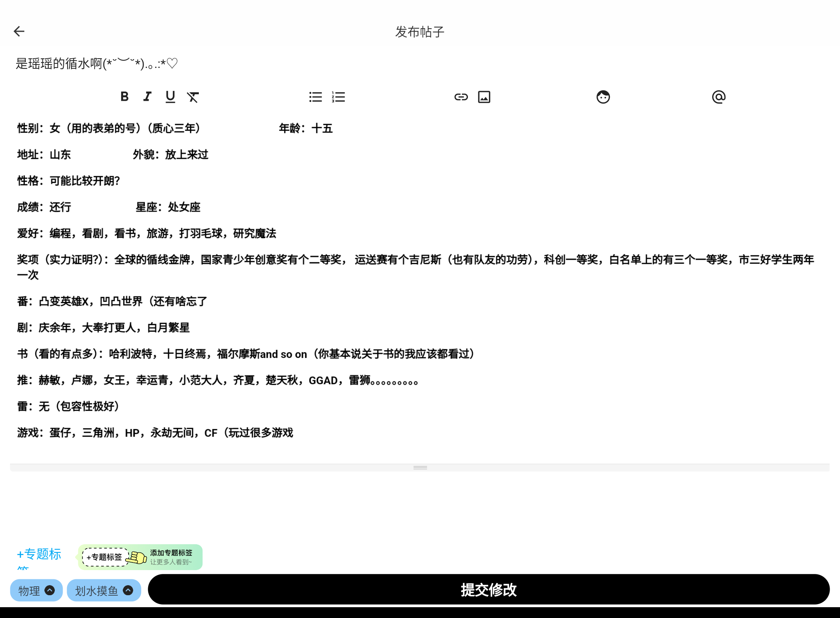Click the 书（看的有点多）line
Viewport: 840px width, 618px height.
pyautogui.click(x=246, y=354)
